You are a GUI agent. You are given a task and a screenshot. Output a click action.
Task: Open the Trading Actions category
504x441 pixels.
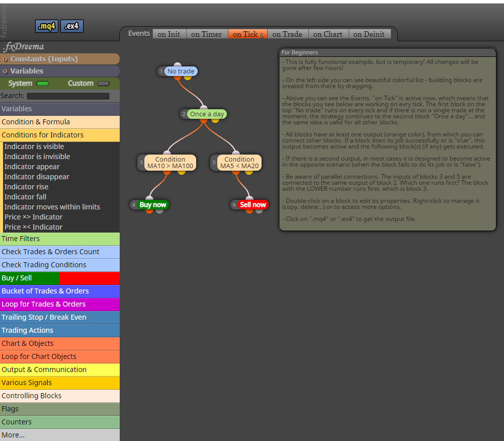60,331
